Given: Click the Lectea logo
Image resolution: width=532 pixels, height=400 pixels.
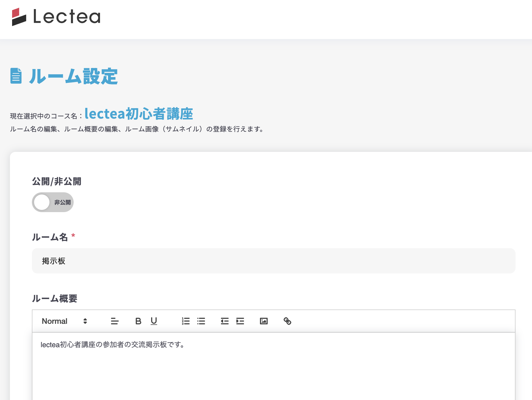Looking at the screenshot, I should [56, 17].
